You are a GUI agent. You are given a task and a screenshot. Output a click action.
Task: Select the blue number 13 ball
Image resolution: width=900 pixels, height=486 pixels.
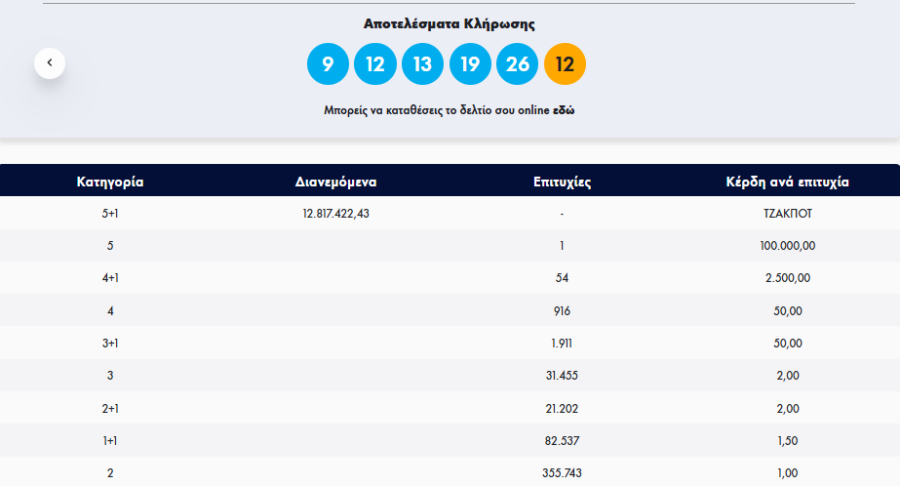(422, 65)
